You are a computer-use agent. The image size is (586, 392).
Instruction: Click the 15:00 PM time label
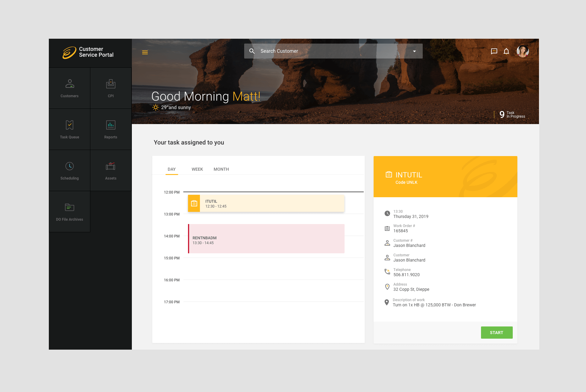[x=172, y=258]
